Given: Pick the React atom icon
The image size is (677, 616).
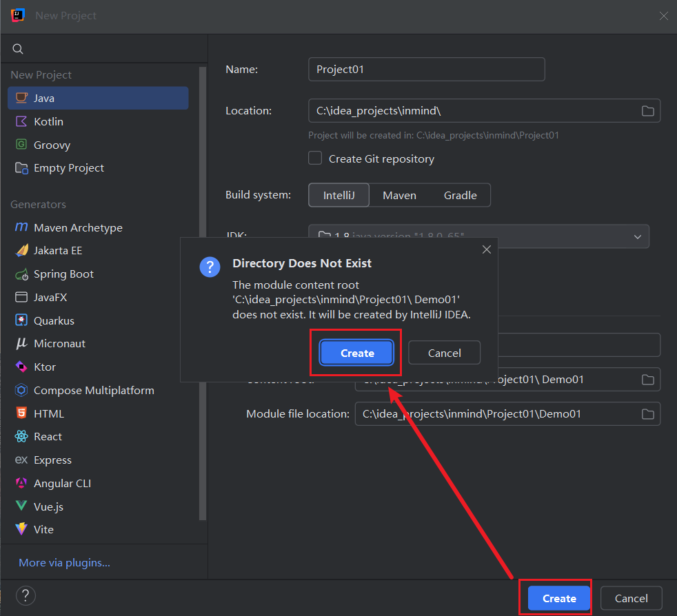Looking at the screenshot, I should pyautogui.click(x=21, y=436).
